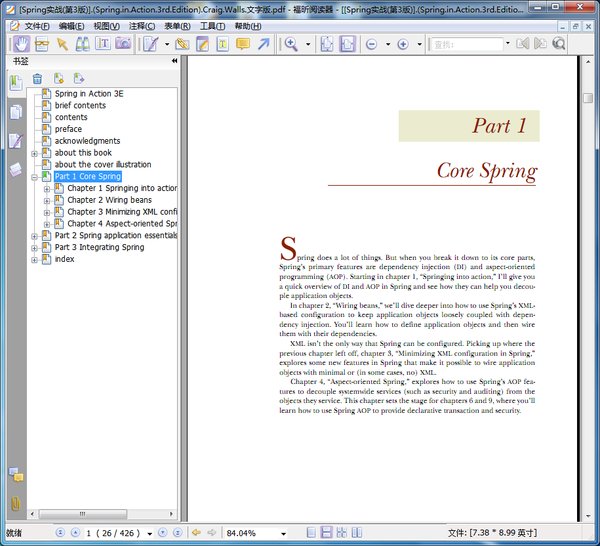Screen dimensions: 600x546
Task: Find previous search result
Action: pos(523,44)
